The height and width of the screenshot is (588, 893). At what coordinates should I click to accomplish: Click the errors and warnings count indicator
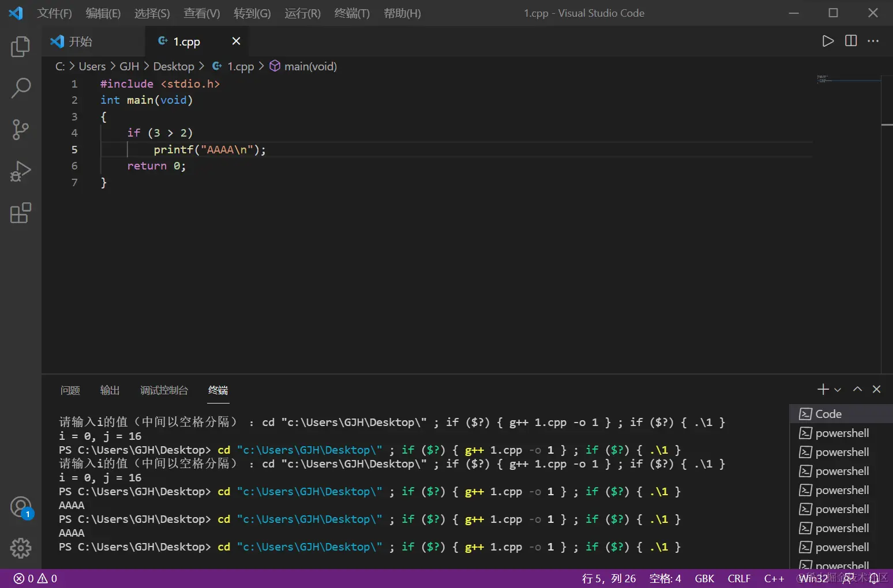35,578
